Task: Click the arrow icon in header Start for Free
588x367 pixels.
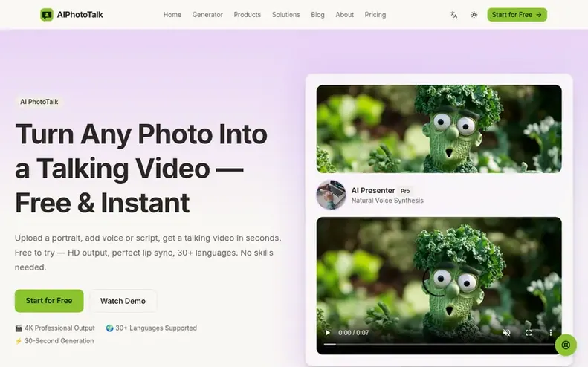Action: pyautogui.click(x=539, y=15)
